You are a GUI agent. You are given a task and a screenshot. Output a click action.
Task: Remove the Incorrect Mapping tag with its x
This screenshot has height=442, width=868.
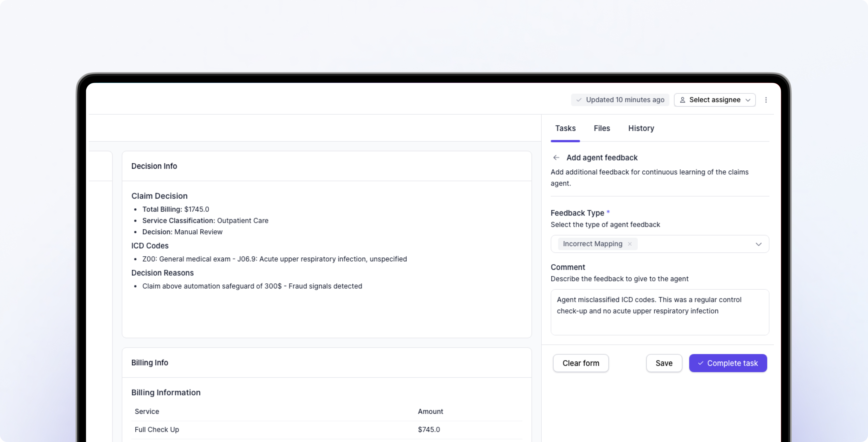[629, 244]
